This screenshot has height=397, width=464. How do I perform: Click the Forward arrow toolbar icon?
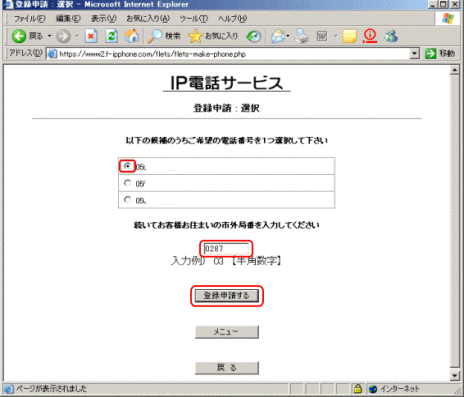pos(63,36)
